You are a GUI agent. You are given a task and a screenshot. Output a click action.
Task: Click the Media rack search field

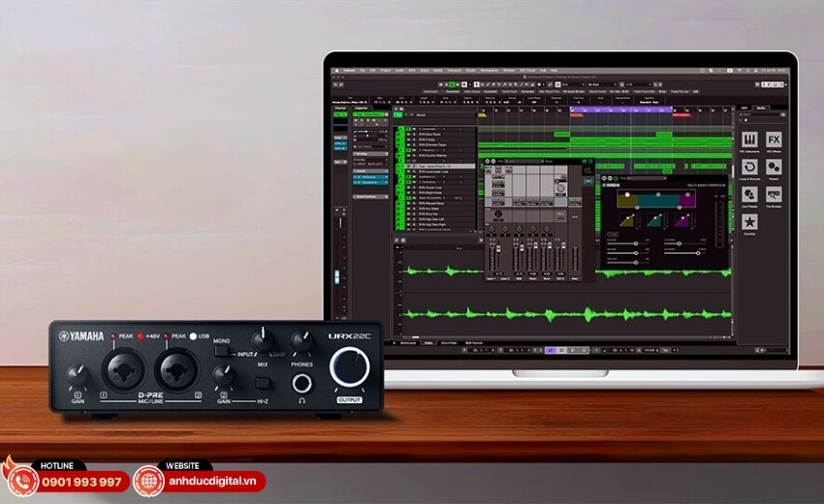click(761, 114)
